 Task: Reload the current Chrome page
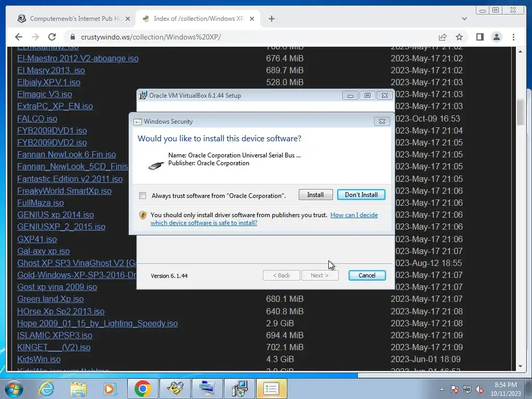point(52,37)
